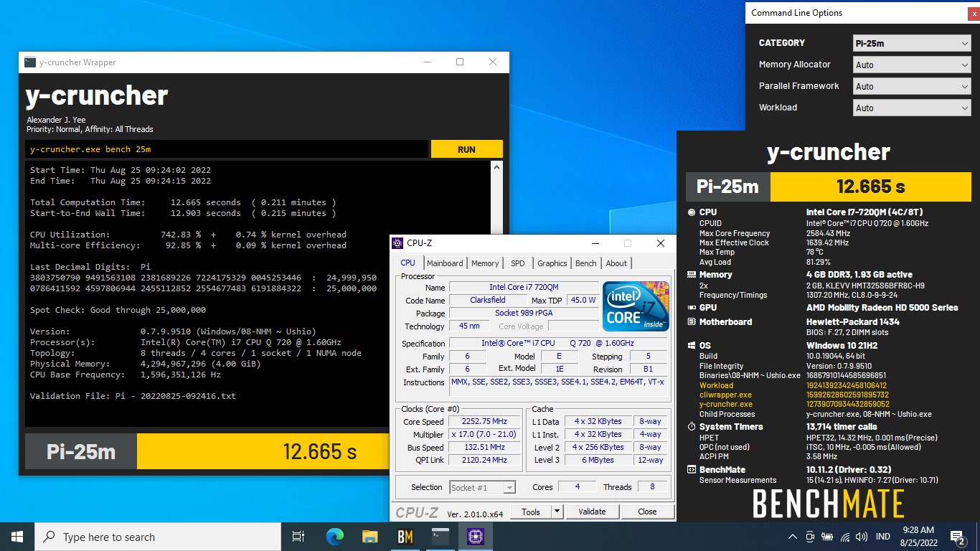Click Level 3 cache value 6 MBytes
Image resolution: width=980 pixels, height=551 pixels.
point(598,461)
